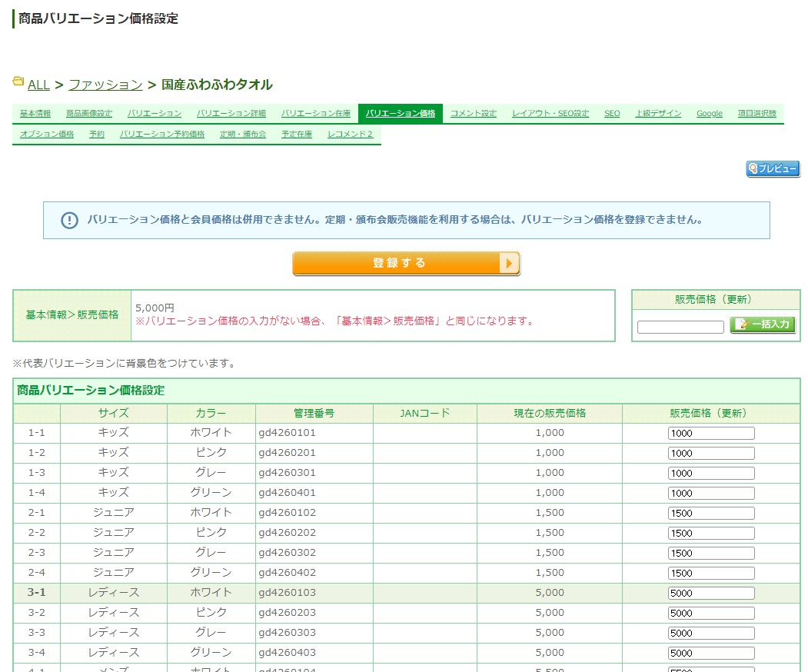808x672 pixels.
Task: Click the price input for row 1-1
Action: pyautogui.click(x=711, y=434)
